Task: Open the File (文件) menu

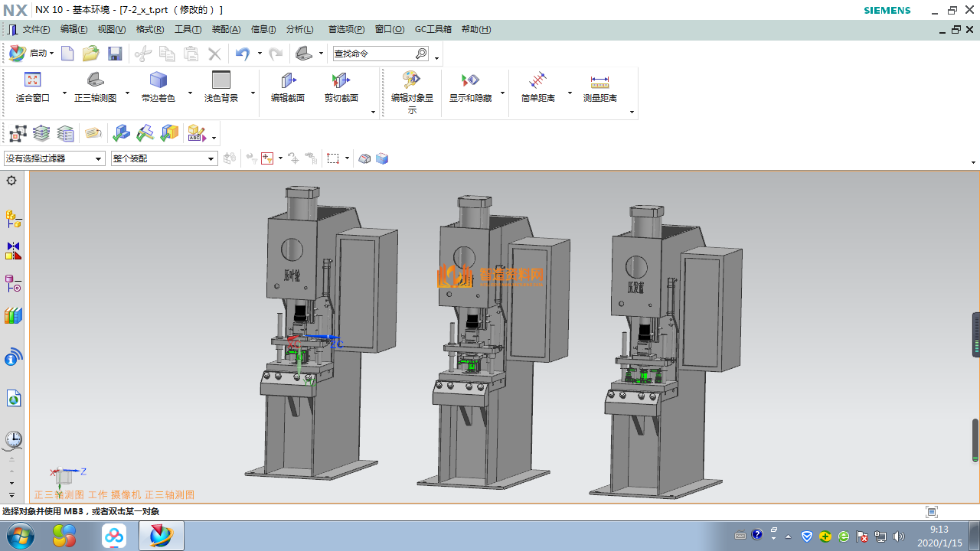Action: (35, 29)
